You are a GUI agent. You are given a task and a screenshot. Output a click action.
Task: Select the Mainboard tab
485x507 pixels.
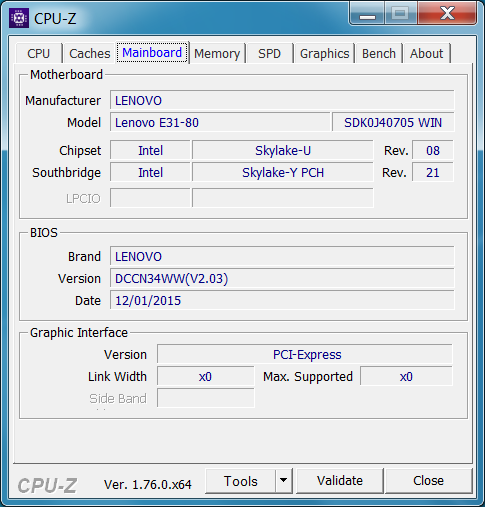coord(152,52)
